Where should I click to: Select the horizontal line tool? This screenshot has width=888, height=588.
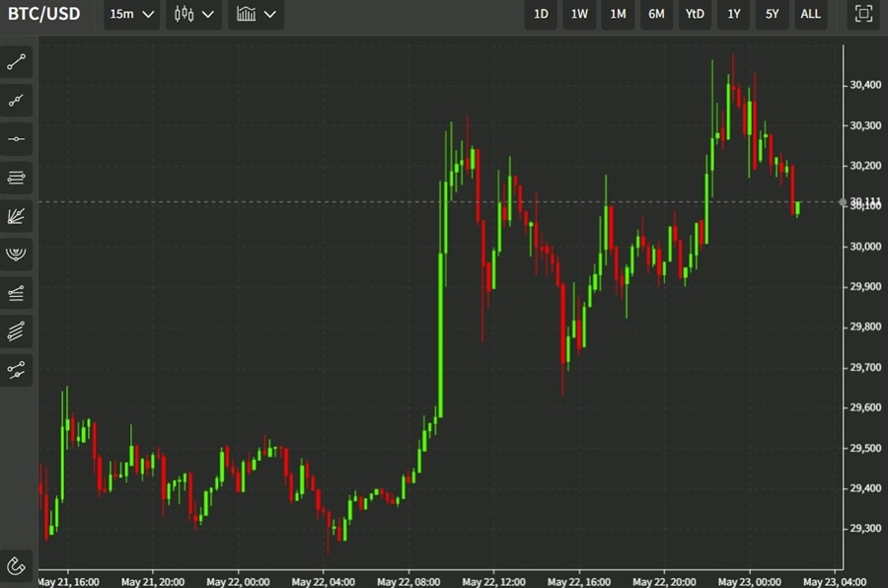pyautogui.click(x=17, y=139)
